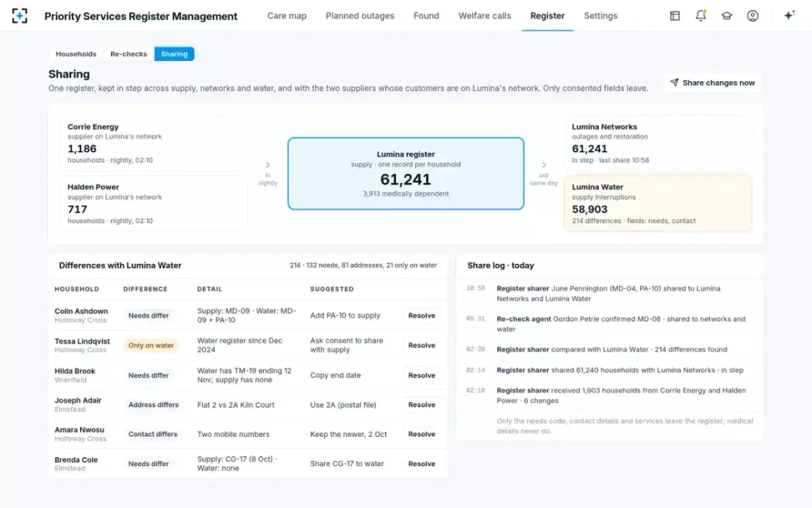Open 02:20 log entry comparing Lumina Water
The height and width of the screenshot is (508, 812).
click(x=610, y=350)
